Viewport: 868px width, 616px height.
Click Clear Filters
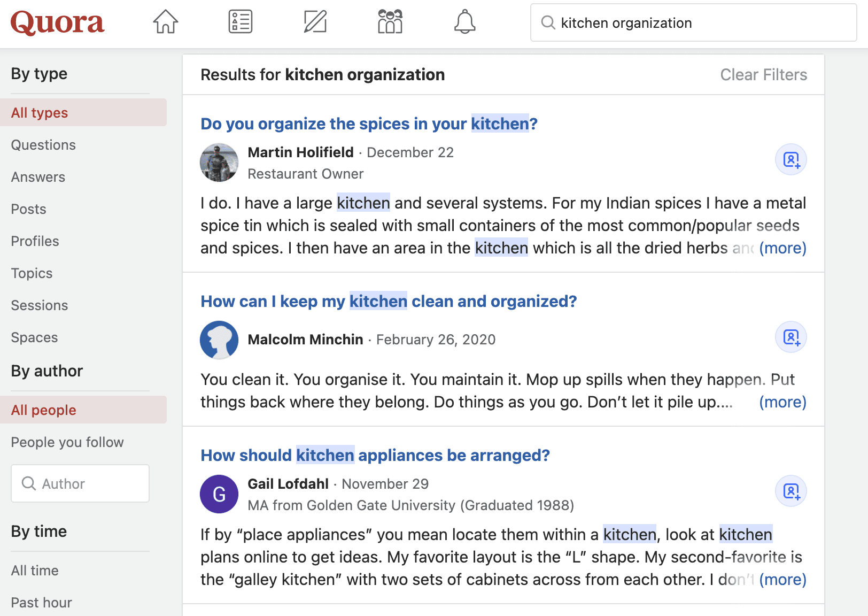click(764, 75)
